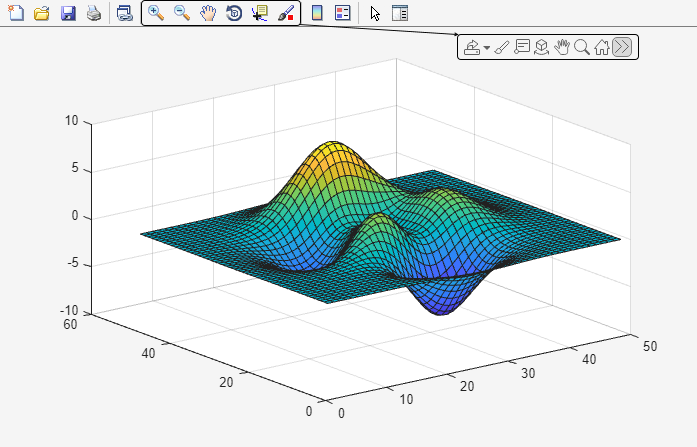Click the export/save icon in the axes toolbar
The image size is (697, 447).
tap(472, 47)
